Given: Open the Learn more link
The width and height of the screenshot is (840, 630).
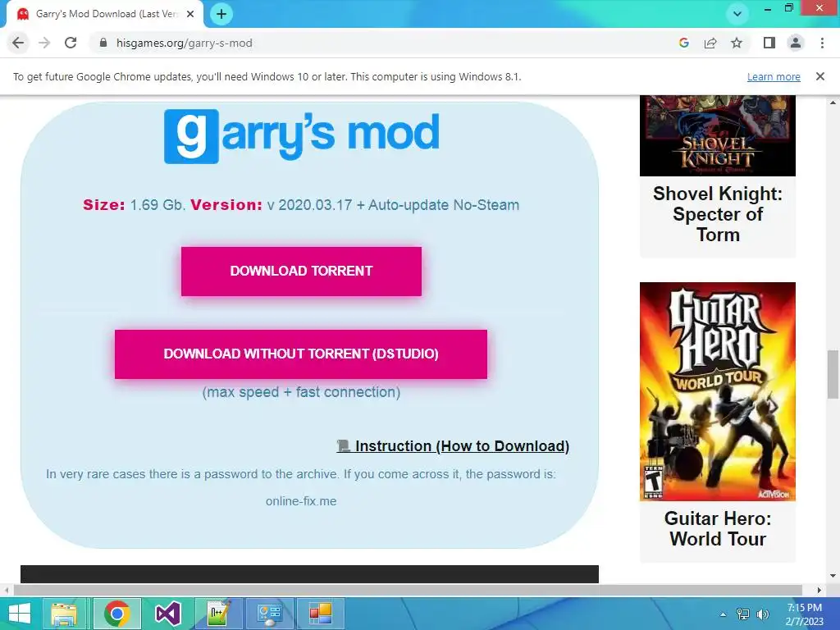Looking at the screenshot, I should (774, 76).
